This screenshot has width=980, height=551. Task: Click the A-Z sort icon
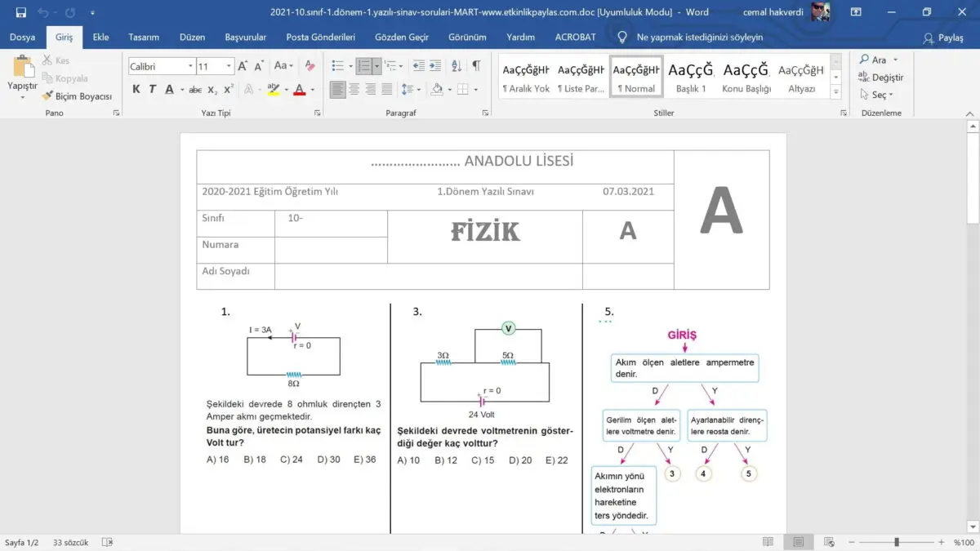pos(457,66)
